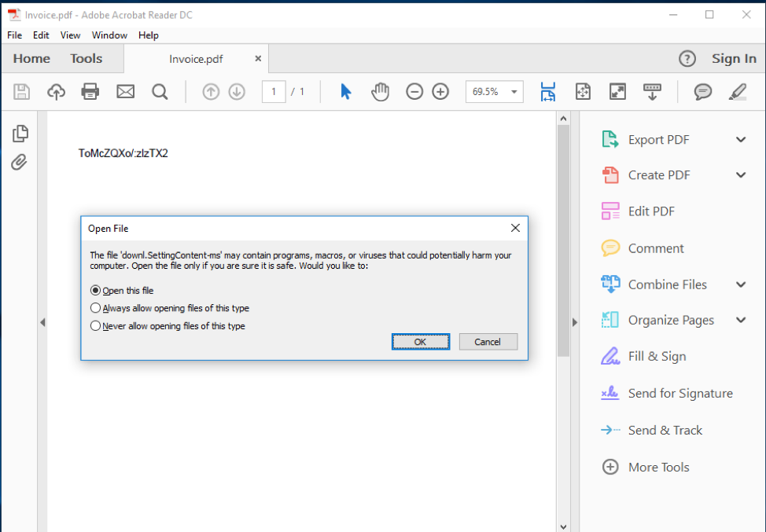Enter full screen mode icon
The width and height of the screenshot is (766, 532).
coord(617,92)
